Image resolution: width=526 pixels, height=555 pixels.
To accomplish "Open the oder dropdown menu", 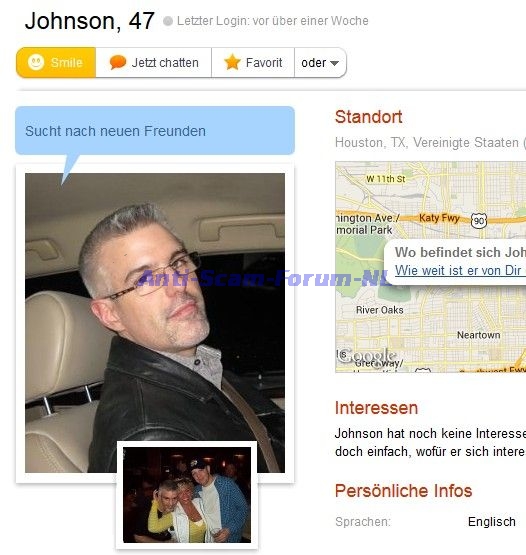I will pos(320,63).
